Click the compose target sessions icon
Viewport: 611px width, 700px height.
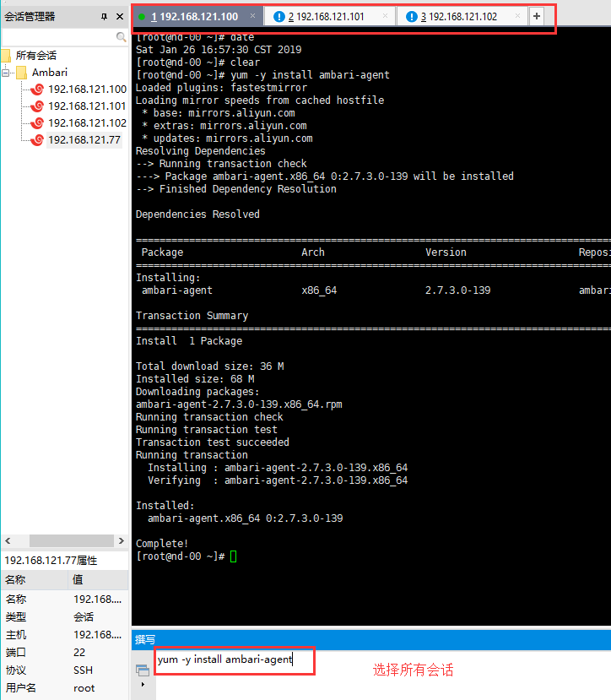[x=143, y=670]
